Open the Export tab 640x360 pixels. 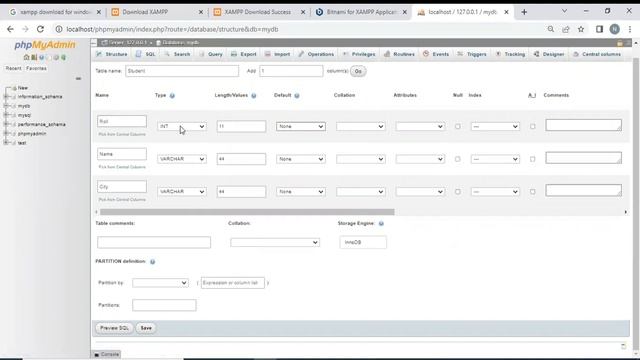[x=244, y=54]
